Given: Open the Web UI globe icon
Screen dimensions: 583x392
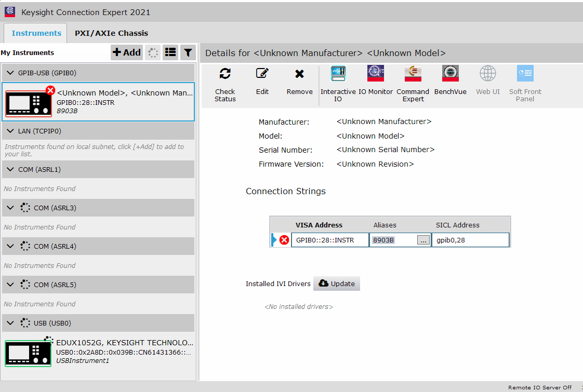Looking at the screenshot, I should (x=488, y=73).
